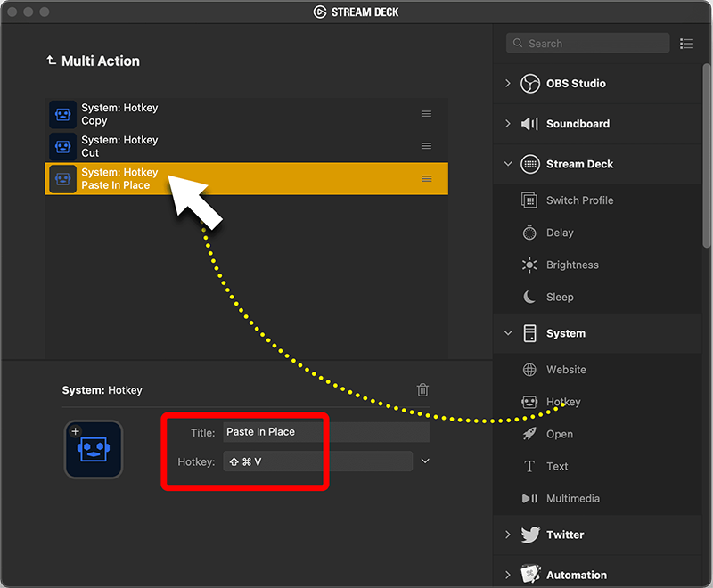The image size is (713, 588).
Task: Click the Cut hotkey robot icon
Action: coord(62,147)
